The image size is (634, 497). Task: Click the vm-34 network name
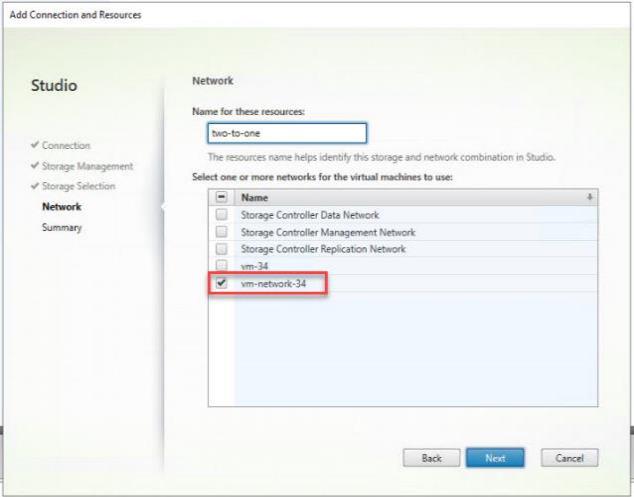point(254,266)
